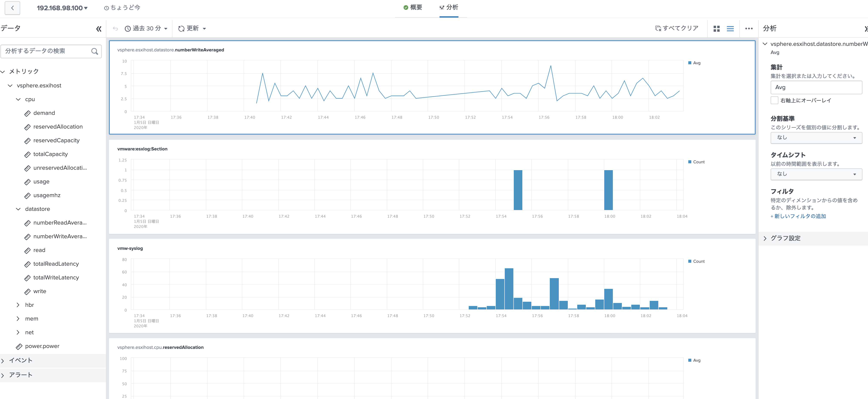Open the past 30 minutes time dropdown

click(146, 29)
